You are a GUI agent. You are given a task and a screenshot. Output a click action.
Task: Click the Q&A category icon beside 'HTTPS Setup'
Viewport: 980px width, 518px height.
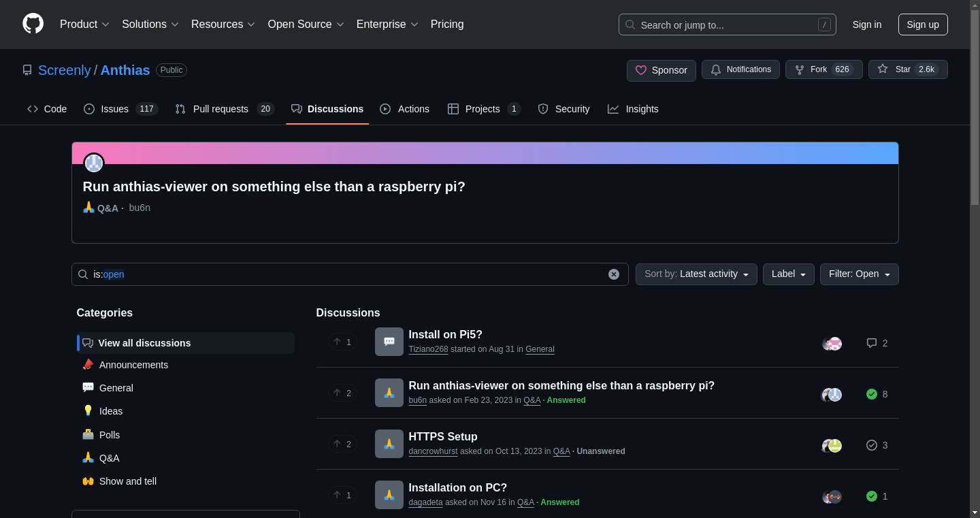click(x=389, y=444)
